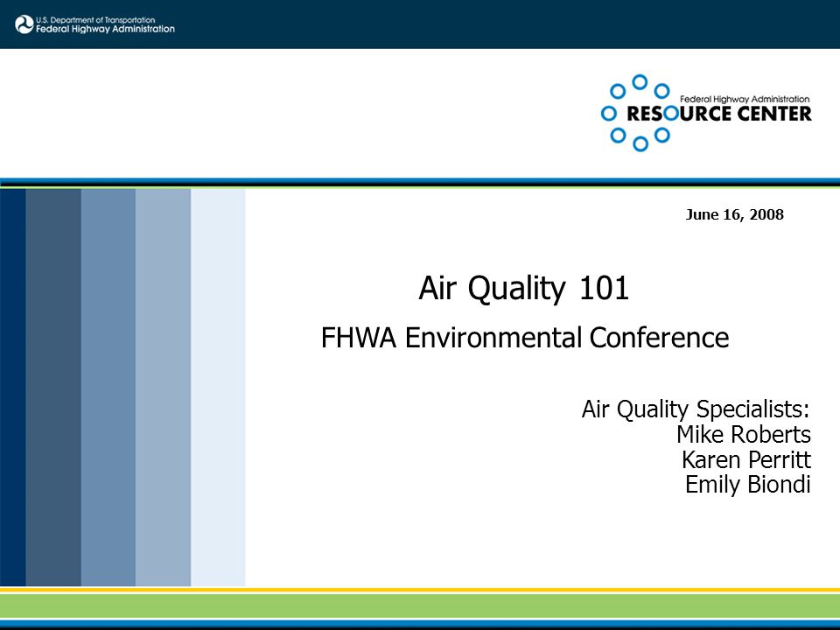Click subtitle 'FHWA Environmental Conference'
Screen dimensions: 840x630
pos(524,338)
